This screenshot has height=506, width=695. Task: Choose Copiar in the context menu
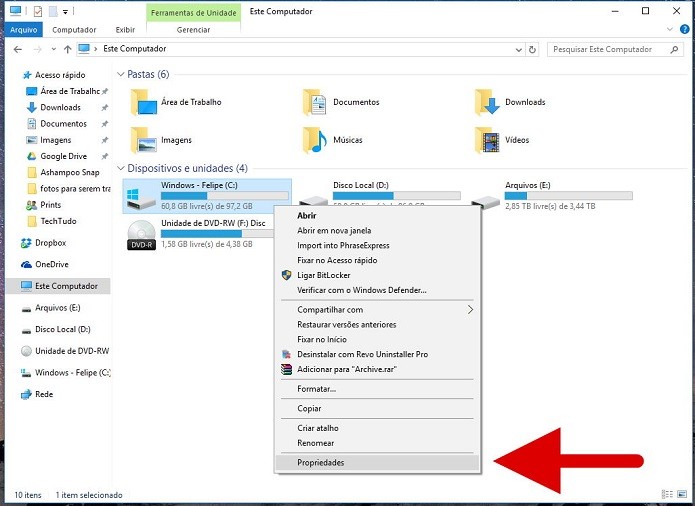point(377,409)
